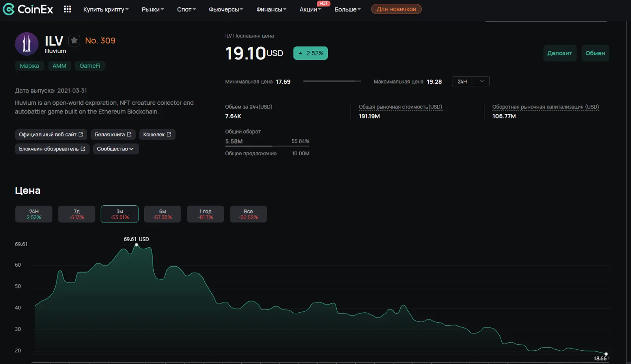This screenshot has height=364, width=631.
Task: Open the Белая книга link
Action: 113,135
